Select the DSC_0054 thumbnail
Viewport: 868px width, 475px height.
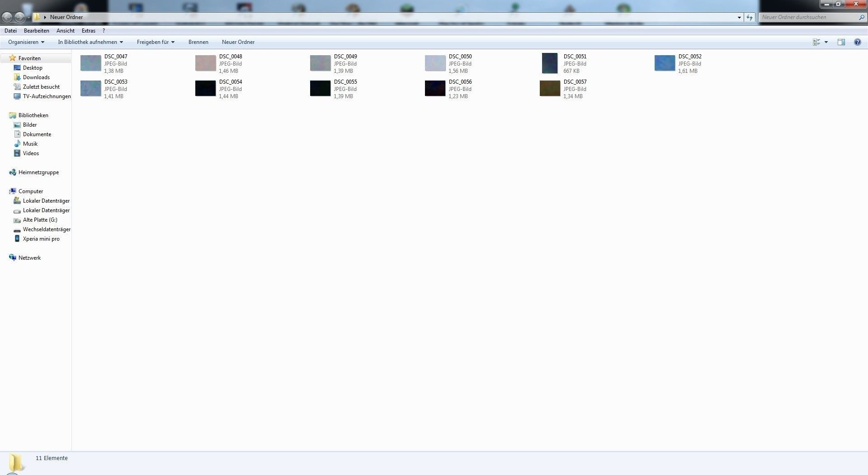tap(206, 89)
